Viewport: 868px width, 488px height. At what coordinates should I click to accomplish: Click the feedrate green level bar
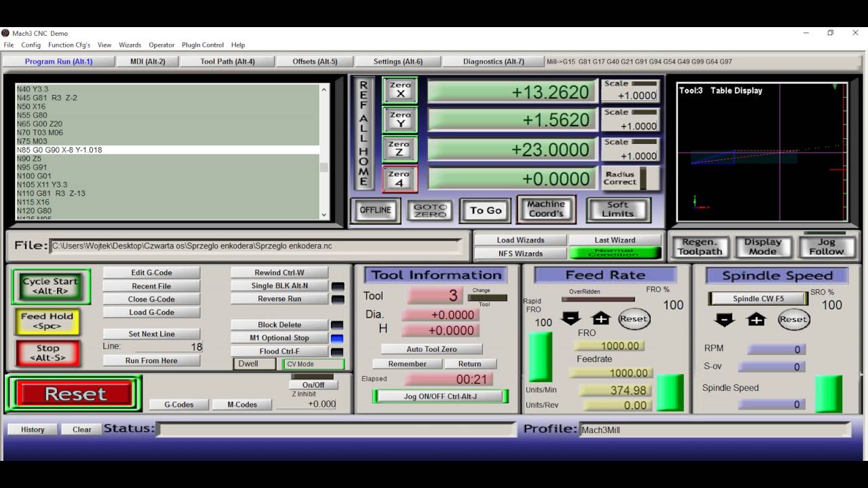670,393
